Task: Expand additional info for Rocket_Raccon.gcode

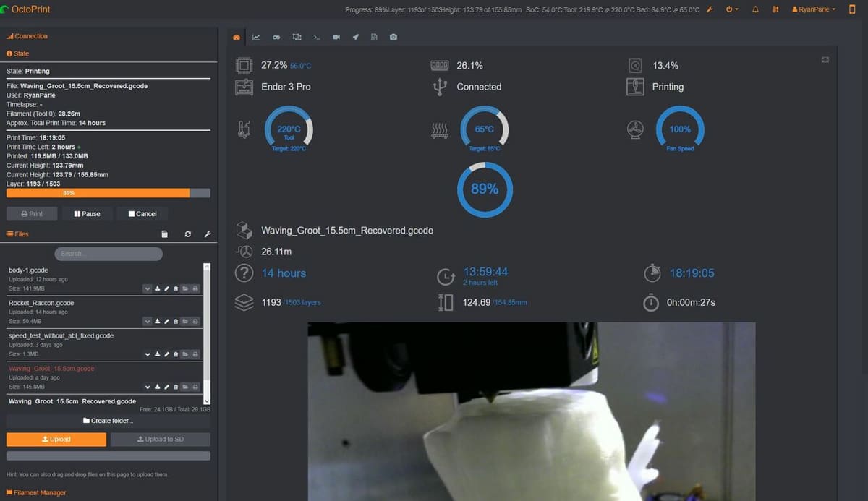Action: 148,321
